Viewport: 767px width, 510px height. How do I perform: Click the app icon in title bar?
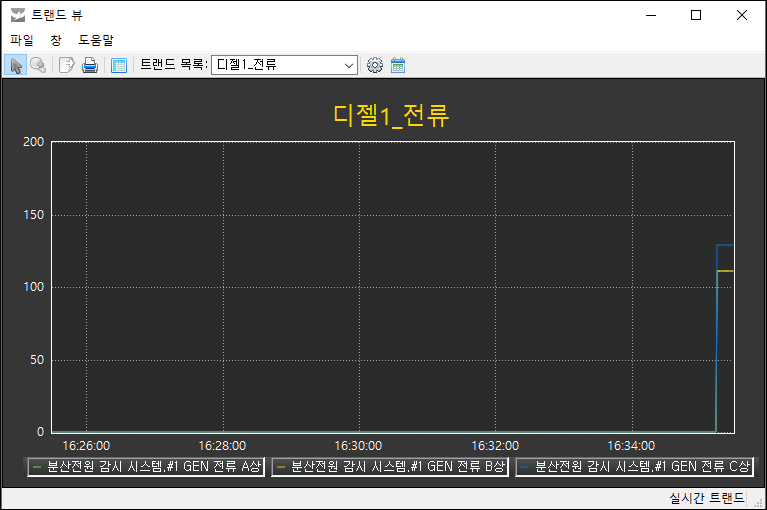(x=18, y=15)
